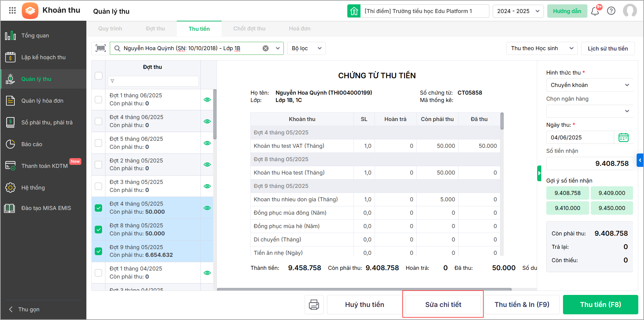Uncheck Đợt 9 tháng 05/2025 checkbox

[x=98, y=251]
